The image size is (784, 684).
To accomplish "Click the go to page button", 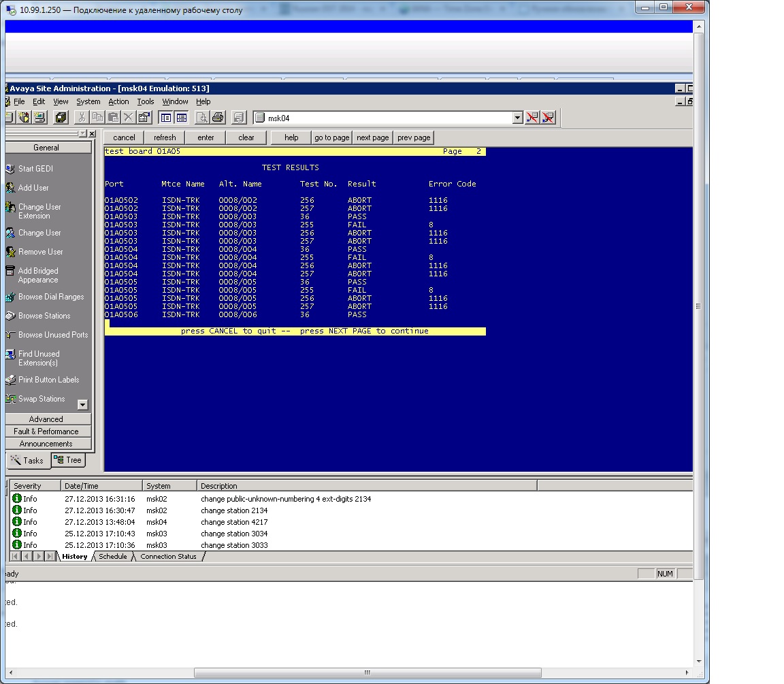I will point(332,137).
